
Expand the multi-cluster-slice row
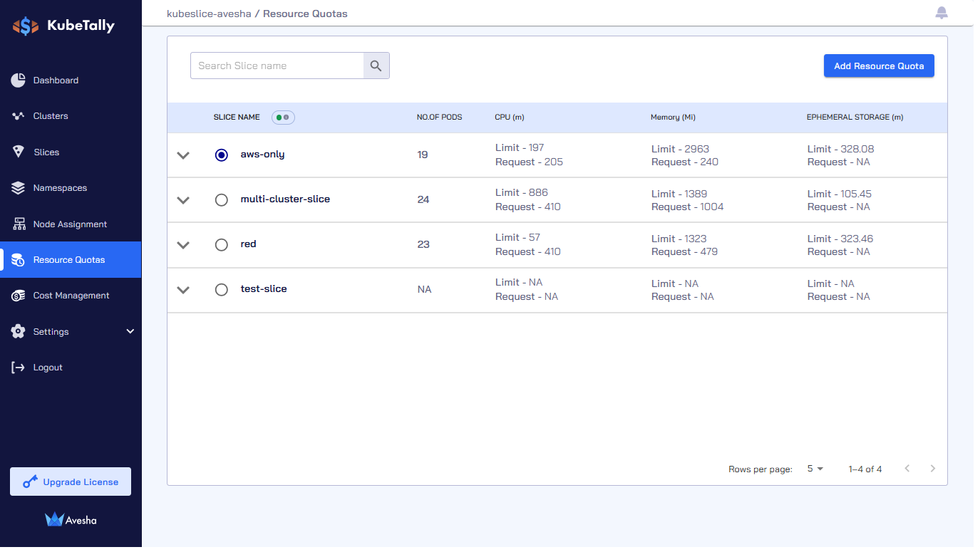click(x=183, y=200)
